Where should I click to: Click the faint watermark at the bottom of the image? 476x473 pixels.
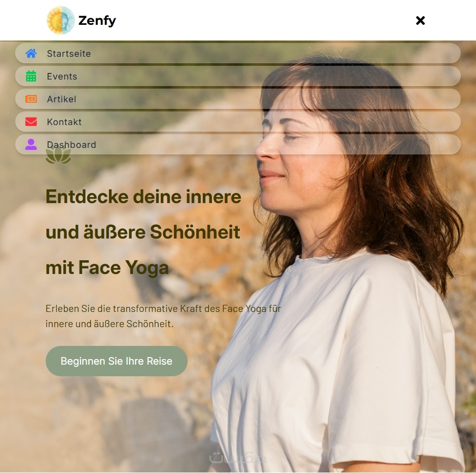pyautogui.click(x=238, y=457)
